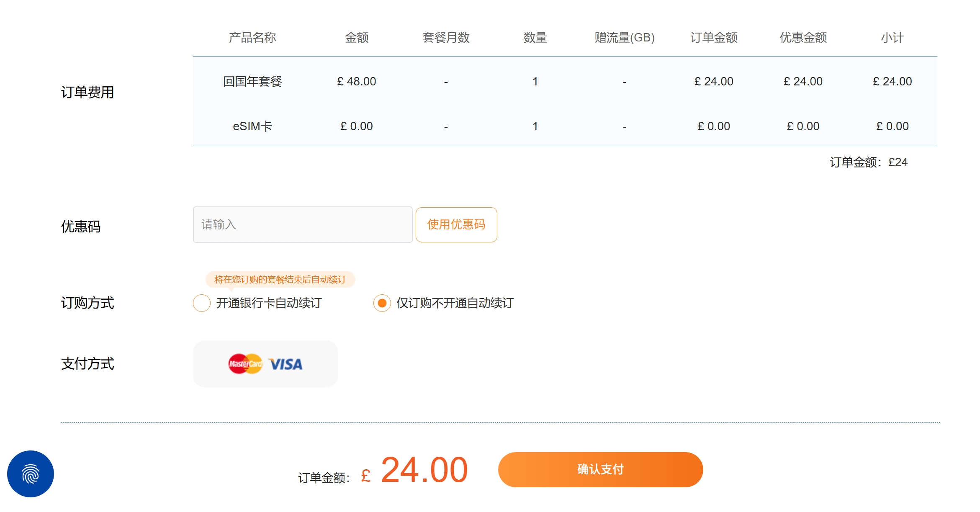
Task: Click the 使用优惠码 button
Action: click(456, 224)
